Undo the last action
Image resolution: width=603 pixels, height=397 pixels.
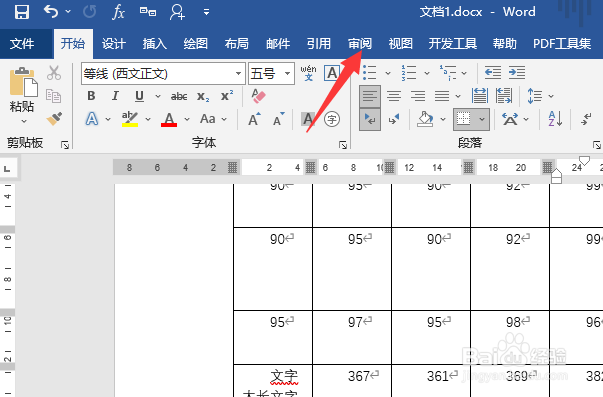click(x=51, y=12)
